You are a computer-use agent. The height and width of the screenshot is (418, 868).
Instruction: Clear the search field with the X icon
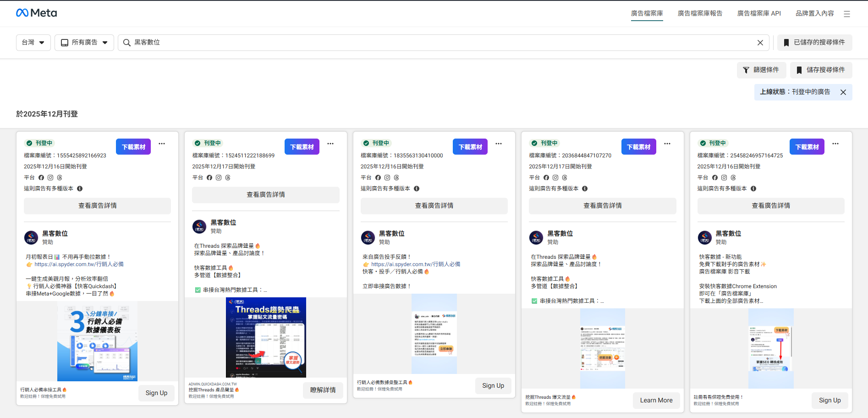[760, 43]
